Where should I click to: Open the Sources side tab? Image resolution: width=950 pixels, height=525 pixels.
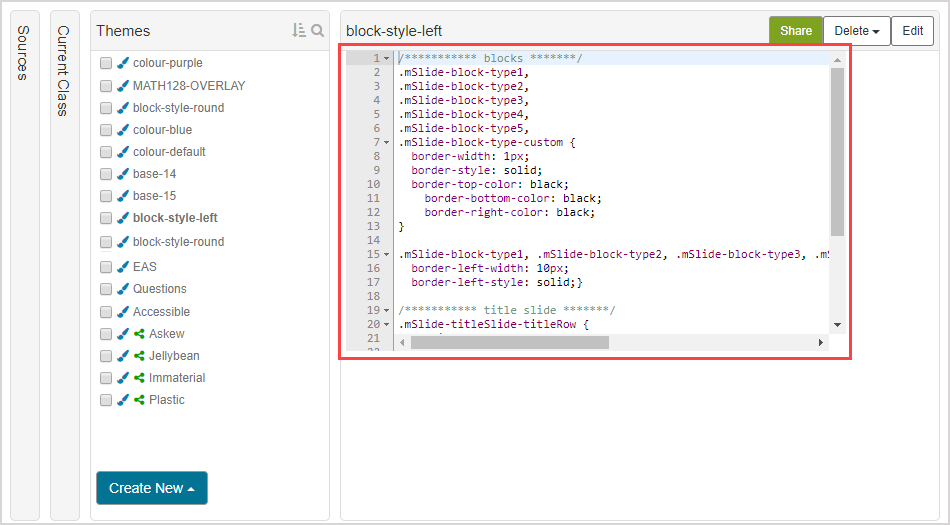pos(24,53)
